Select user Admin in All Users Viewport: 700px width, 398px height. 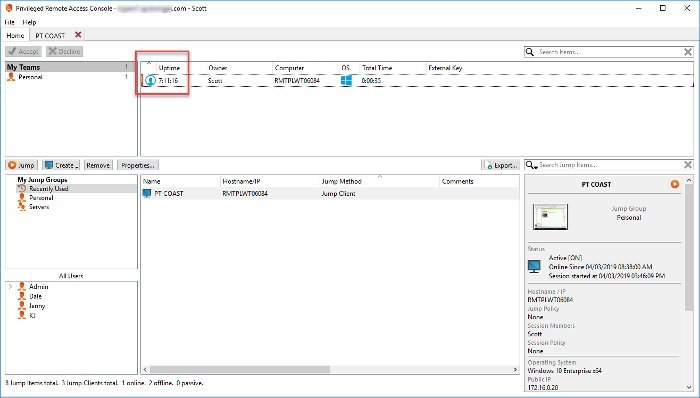click(38, 286)
